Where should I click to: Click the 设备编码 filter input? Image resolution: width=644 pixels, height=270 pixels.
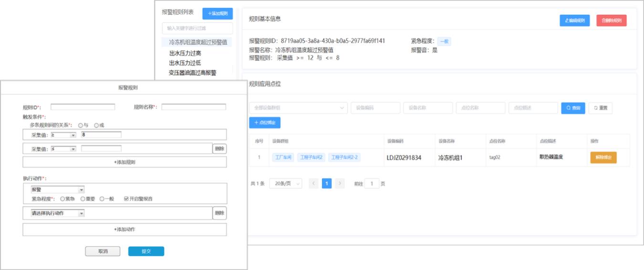375,108
